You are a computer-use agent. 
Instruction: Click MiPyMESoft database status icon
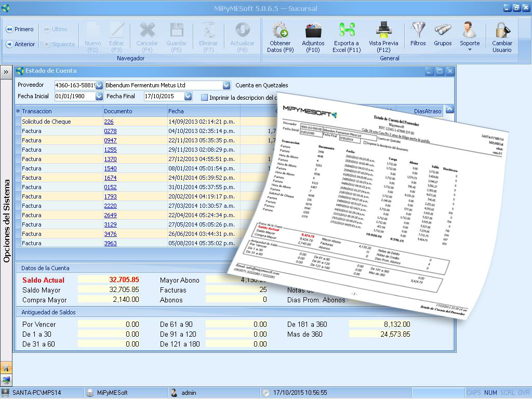[90, 393]
